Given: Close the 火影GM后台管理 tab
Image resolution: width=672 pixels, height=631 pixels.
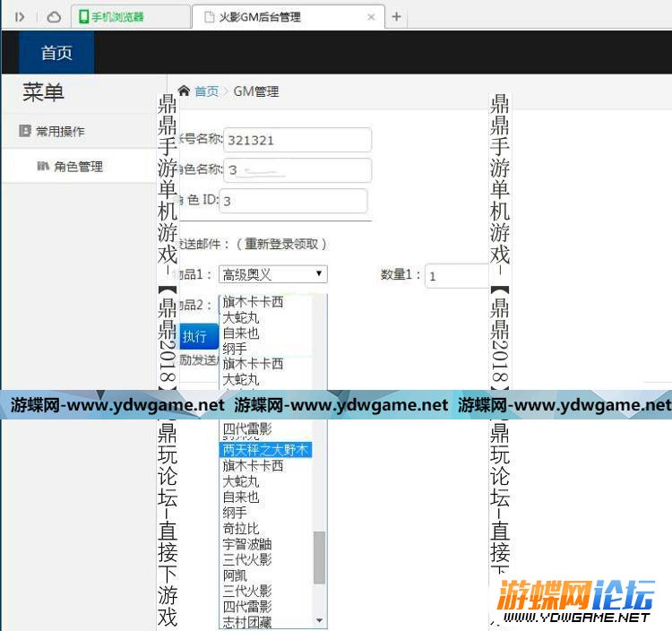Looking at the screenshot, I should (371, 17).
